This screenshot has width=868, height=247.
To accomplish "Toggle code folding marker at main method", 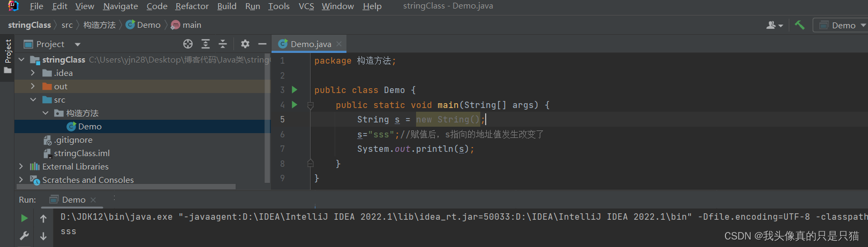I will (310, 105).
